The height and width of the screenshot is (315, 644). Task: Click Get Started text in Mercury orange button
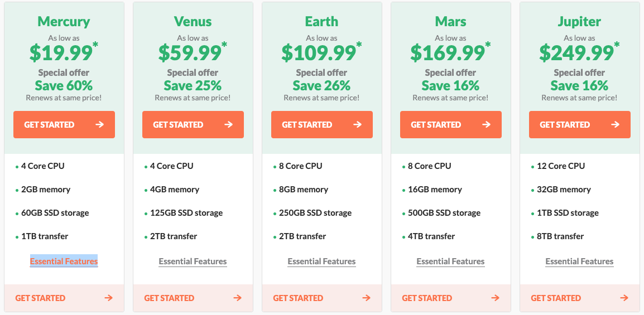[x=49, y=125]
